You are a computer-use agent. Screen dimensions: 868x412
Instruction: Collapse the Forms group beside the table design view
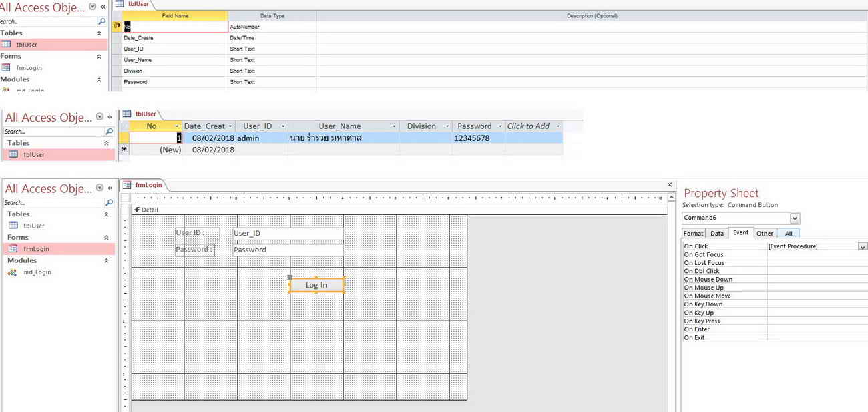(99, 56)
